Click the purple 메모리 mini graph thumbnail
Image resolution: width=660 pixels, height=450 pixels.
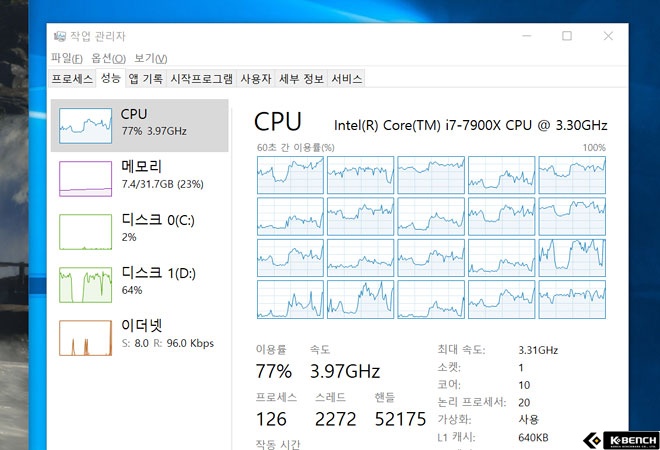[x=85, y=178]
